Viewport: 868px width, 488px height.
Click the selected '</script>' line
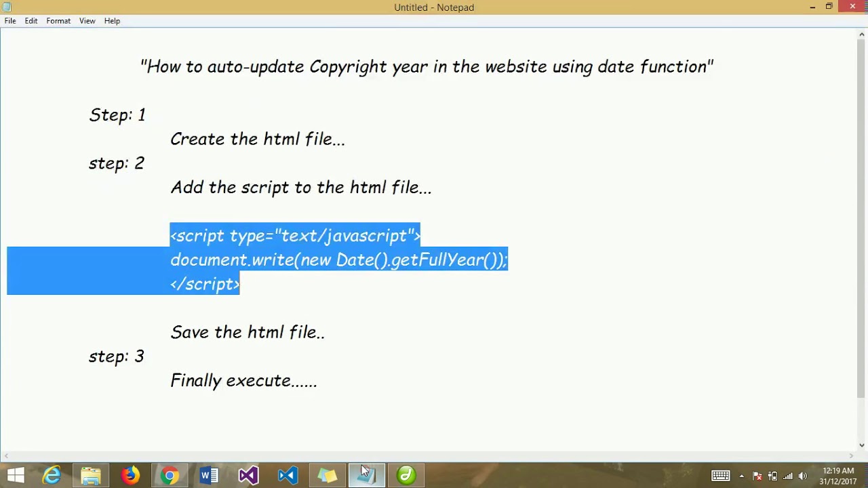205,284
